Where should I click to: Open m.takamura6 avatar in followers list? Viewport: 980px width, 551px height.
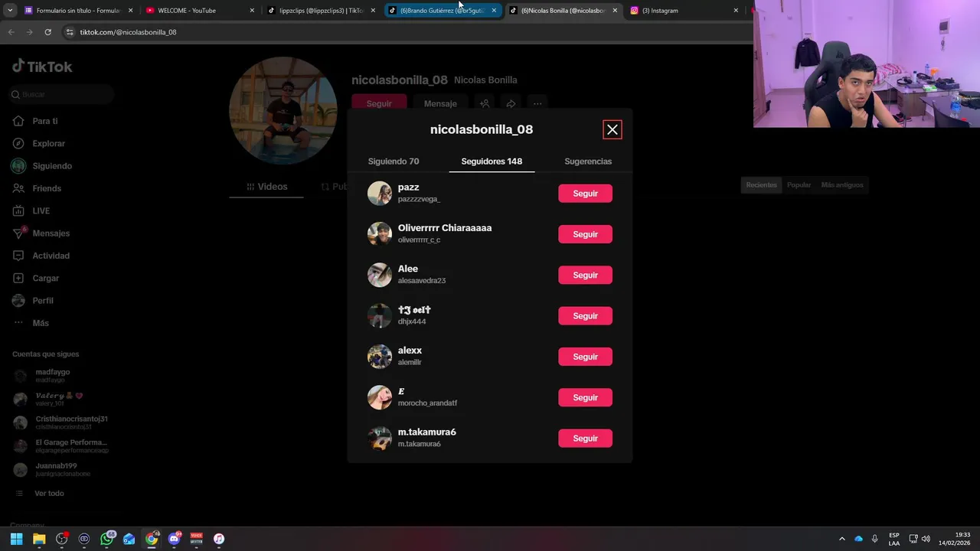[x=380, y=439]
